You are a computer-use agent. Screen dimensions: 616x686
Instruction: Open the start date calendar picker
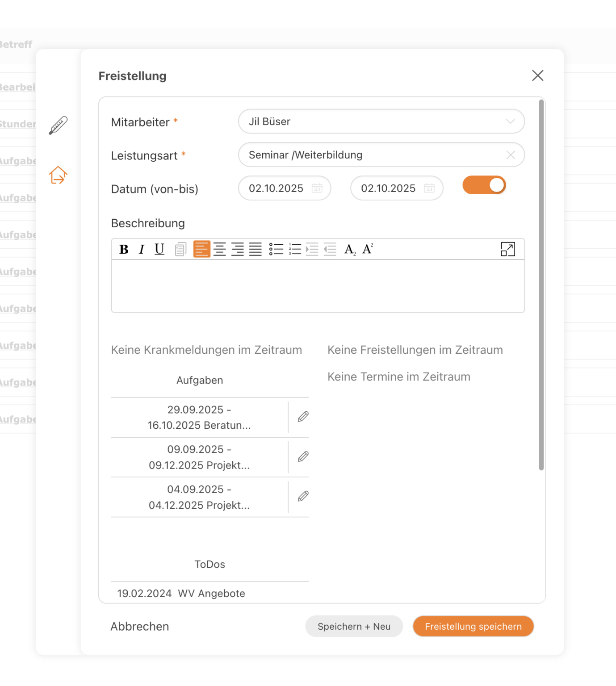pyautogui.click(x=317, y=188)
